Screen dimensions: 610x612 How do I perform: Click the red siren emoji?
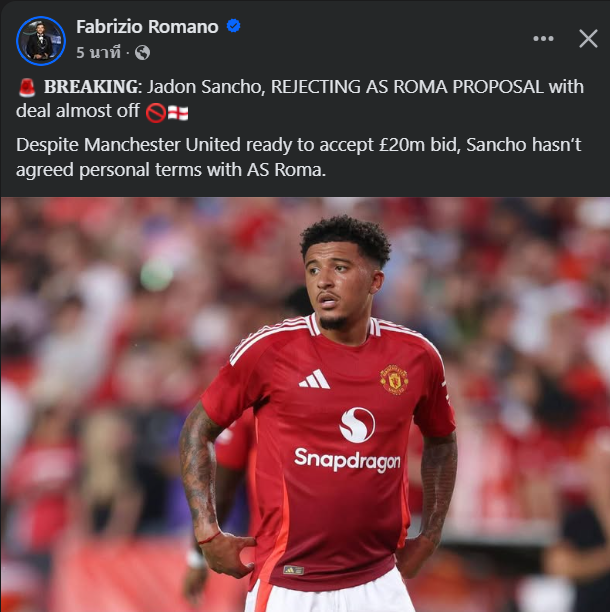tap(27, 87)
